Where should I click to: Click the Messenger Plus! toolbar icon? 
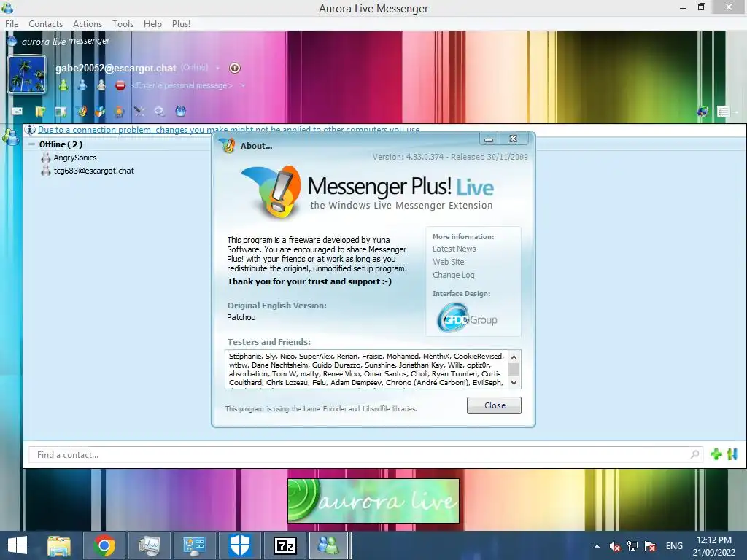point(82,112)
